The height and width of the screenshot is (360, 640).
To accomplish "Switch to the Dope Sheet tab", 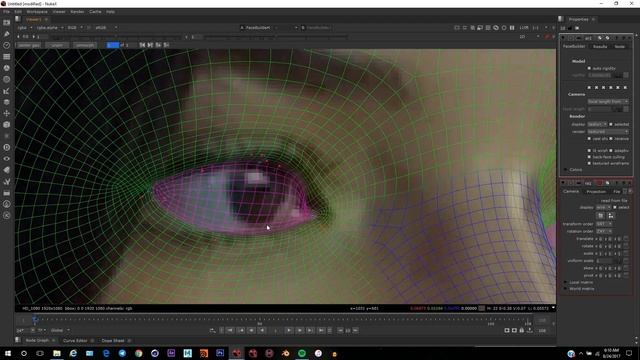I will point(113,340).
